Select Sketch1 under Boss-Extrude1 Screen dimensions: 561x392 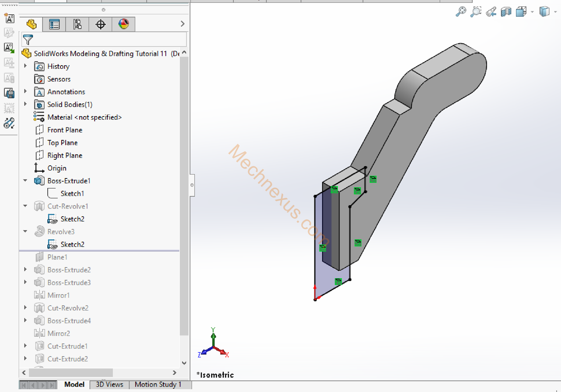pyautogui.click(x=72, y=193)
